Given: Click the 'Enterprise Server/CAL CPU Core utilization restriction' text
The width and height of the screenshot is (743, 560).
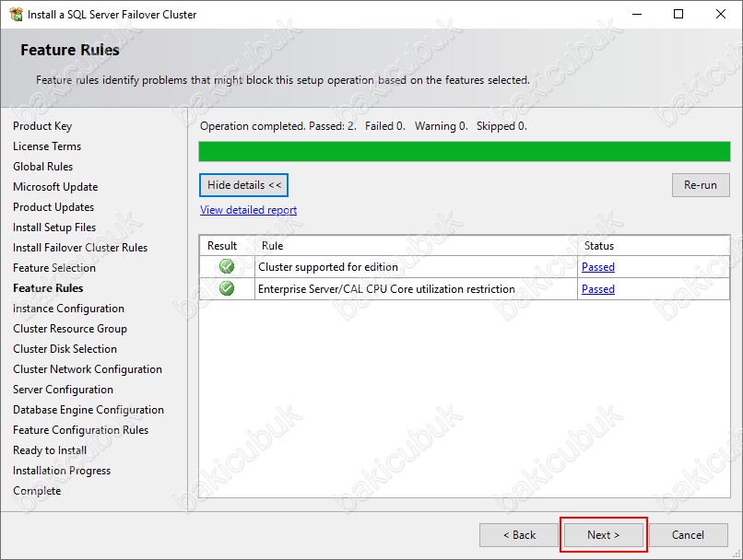Looking at the screenshot, I should pos(386,289).
